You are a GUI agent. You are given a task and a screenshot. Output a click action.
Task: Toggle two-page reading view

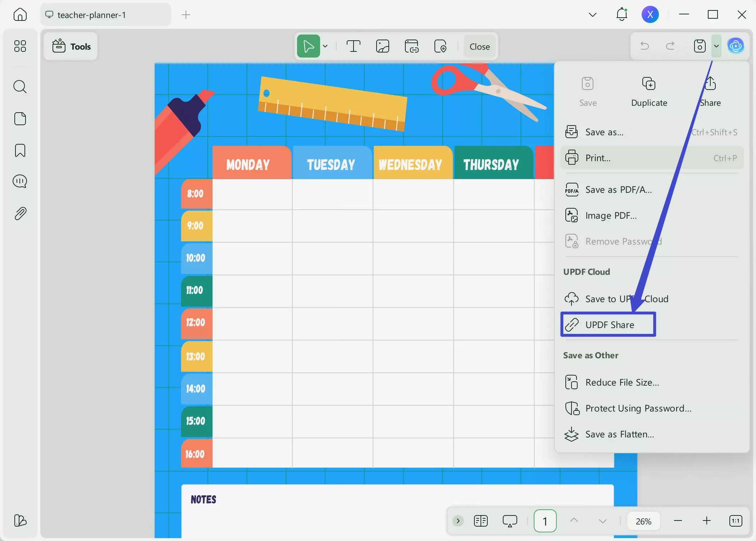coord(481,520)
